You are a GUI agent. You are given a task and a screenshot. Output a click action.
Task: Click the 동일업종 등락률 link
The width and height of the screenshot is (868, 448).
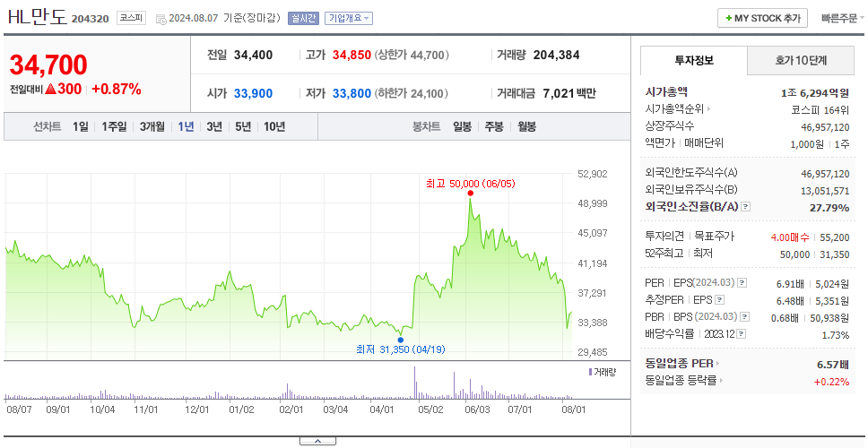[x=681, y=381]
